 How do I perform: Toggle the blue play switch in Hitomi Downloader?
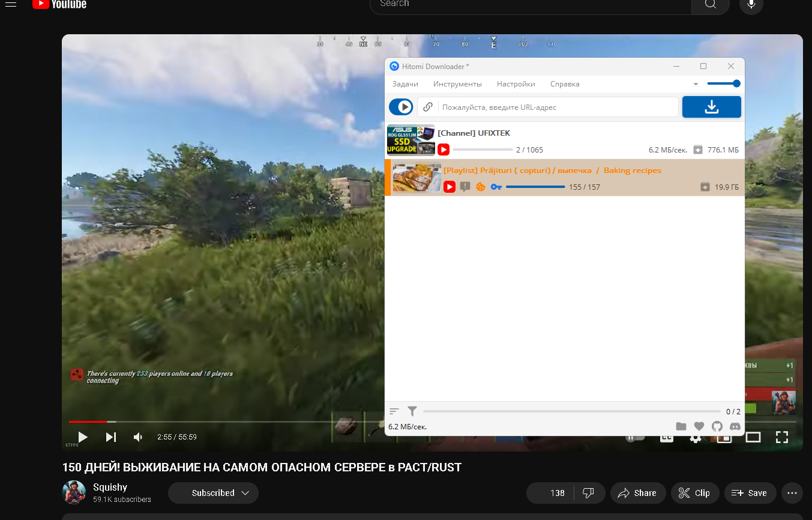(x=401, y=107)
